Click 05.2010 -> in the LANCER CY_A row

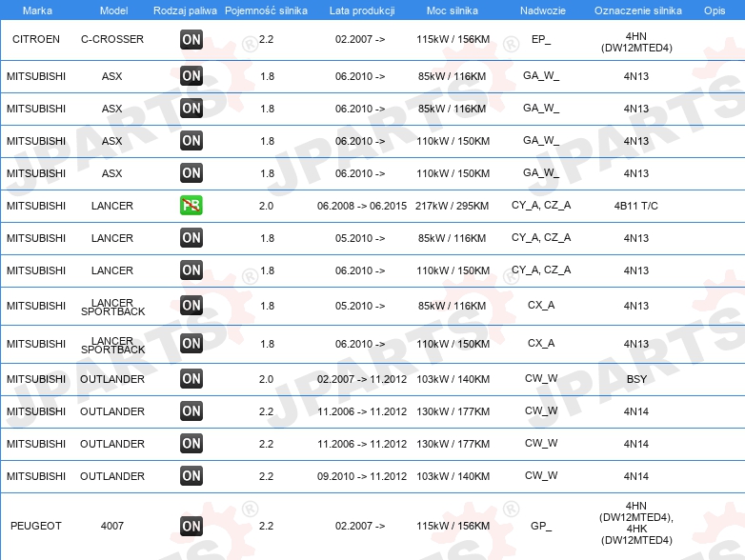[x=360, y=238]
